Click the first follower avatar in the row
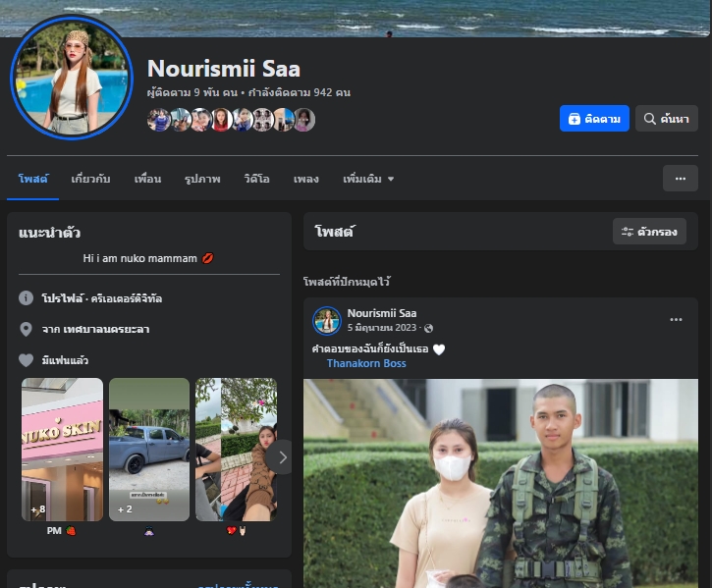Image resolution: width=712 pixels, height=588 pixels. pyautogui.click(x=159, y=120)
